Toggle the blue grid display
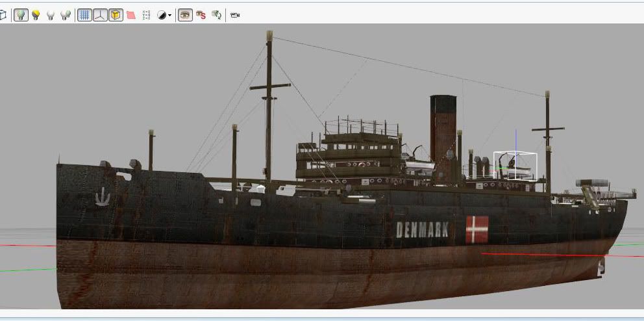644x321 pixels. (84, 15)
